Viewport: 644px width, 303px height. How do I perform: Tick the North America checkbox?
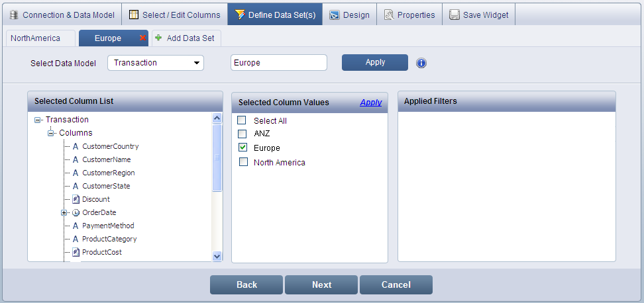point(242,162)
